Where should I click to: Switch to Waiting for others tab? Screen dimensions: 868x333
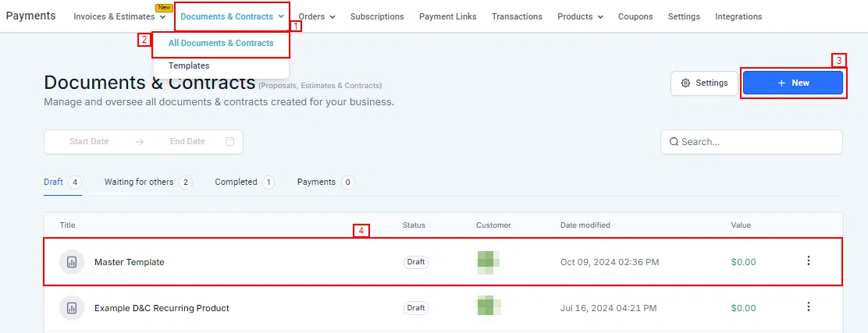click(148, 182)
